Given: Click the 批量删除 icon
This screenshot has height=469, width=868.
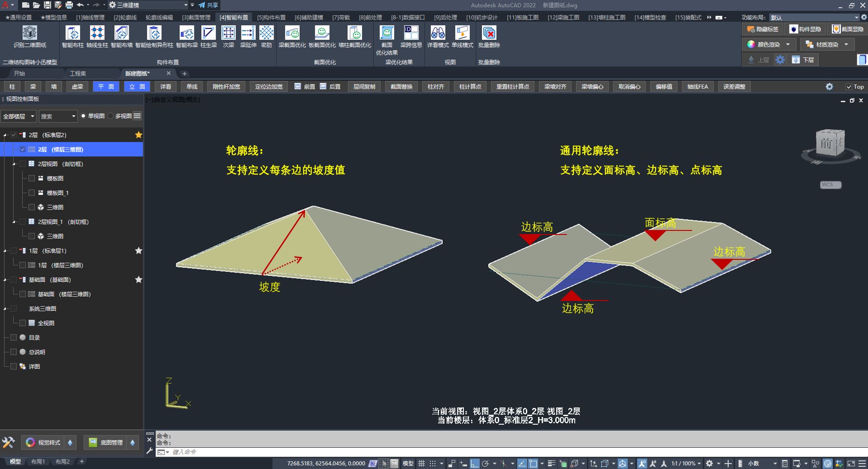Looking at the screenshot, I should (x=489, y=33).
